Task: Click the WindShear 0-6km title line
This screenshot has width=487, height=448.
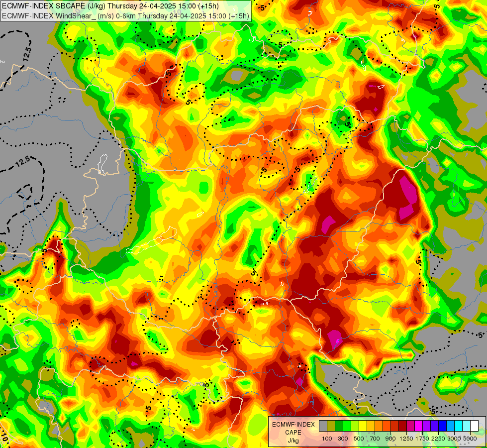Action: click(125, 16)
